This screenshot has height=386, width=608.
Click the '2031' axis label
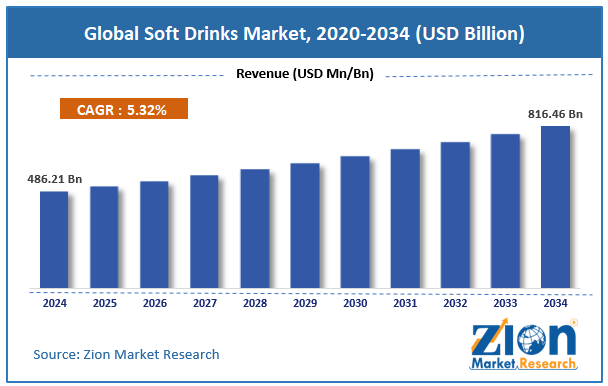pyautogui.click(x=405, y=303)
